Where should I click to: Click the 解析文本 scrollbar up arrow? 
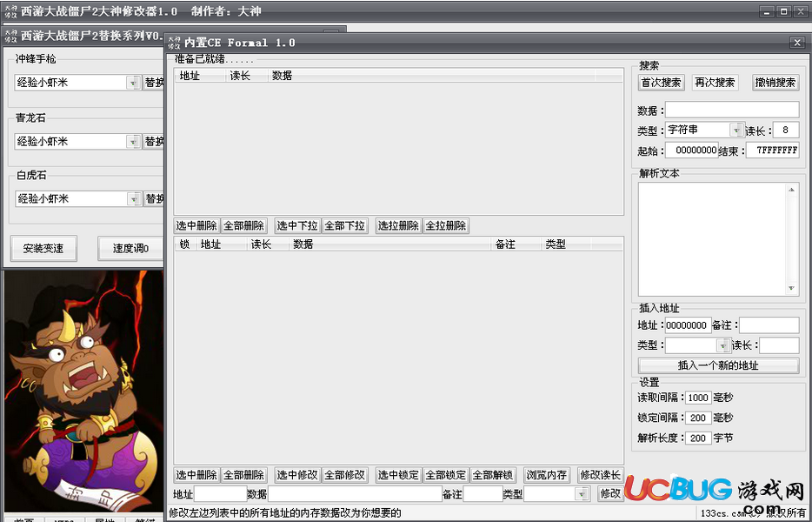pyautogui.click(x=791, y=190)
